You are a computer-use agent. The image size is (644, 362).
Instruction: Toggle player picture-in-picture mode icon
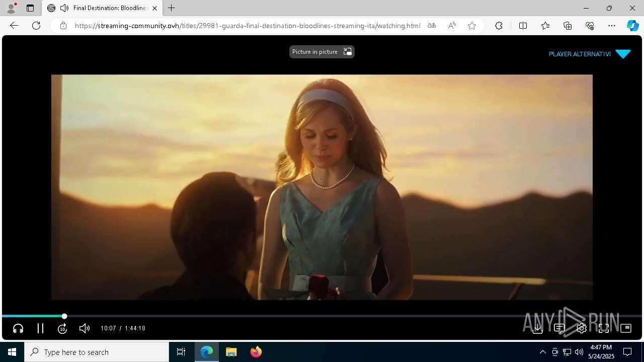click(x=626, y=328)
